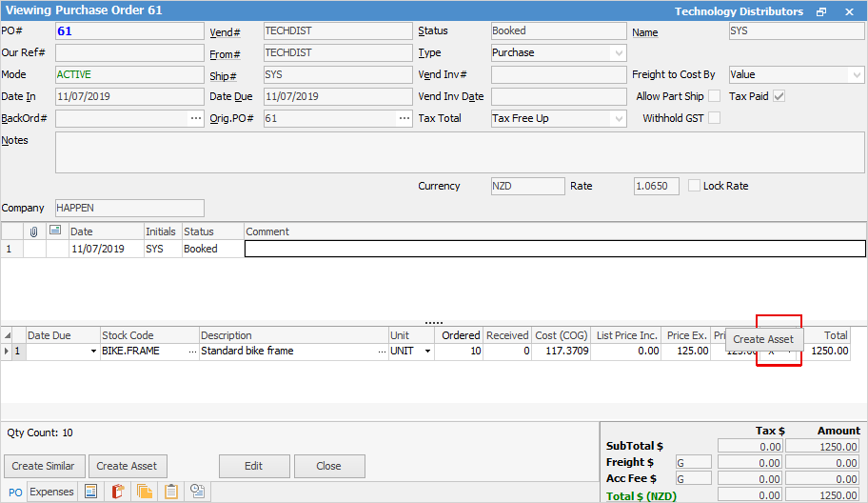Image resolution: width=868 pixels, height=503 pixels.
Task: Click the Rate field showing 1.0650
Action: (x=656, y=186)
